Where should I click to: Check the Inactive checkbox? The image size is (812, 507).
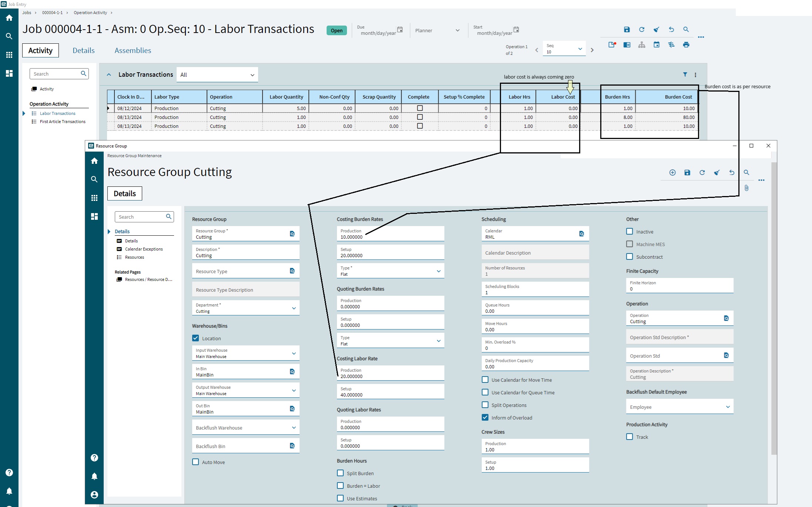pyautogui.click(x=629, y=231)
